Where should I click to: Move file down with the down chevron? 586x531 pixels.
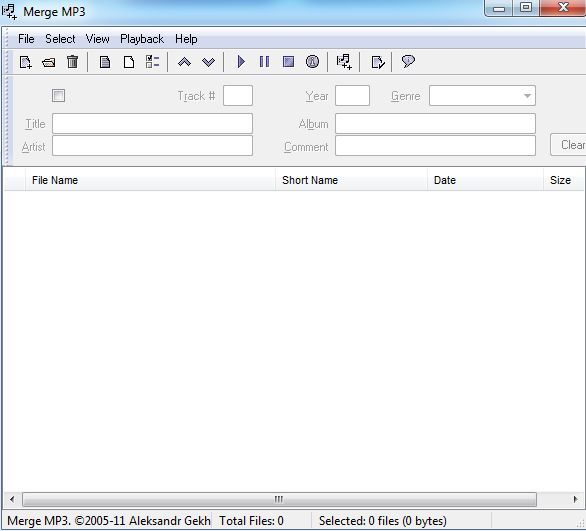point(208,62)
